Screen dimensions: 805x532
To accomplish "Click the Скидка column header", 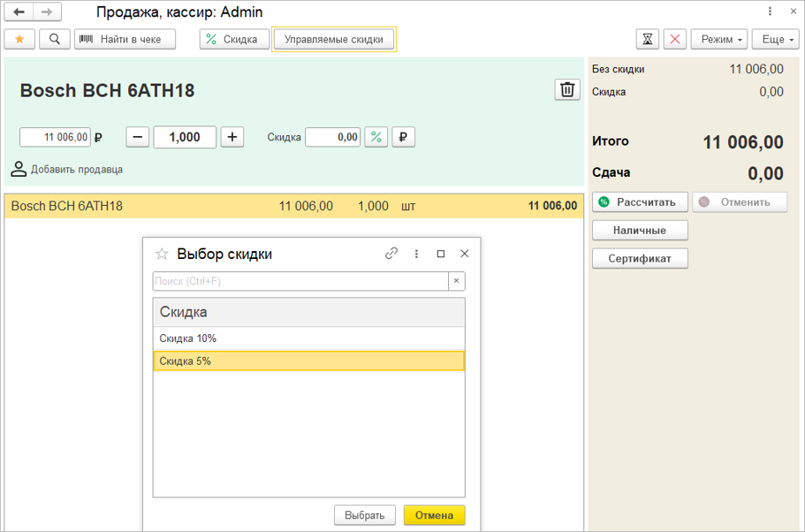I will coord(309,312).
